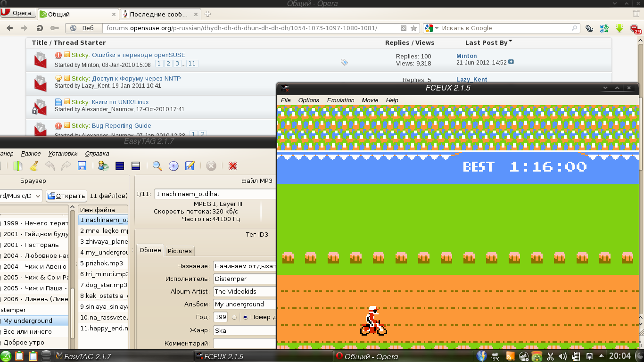Expand the music path dropdown in EasyTAG

tap(37, 196)
